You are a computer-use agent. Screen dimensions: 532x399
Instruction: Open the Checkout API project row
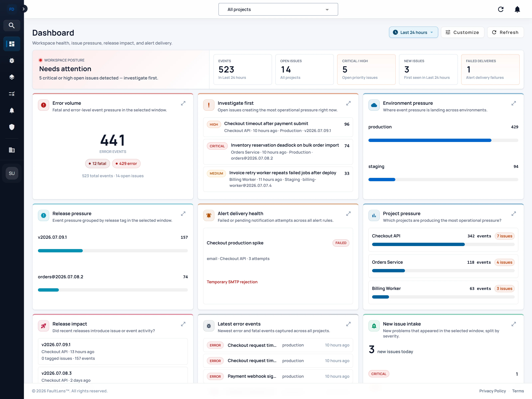(x=443, y=240)
